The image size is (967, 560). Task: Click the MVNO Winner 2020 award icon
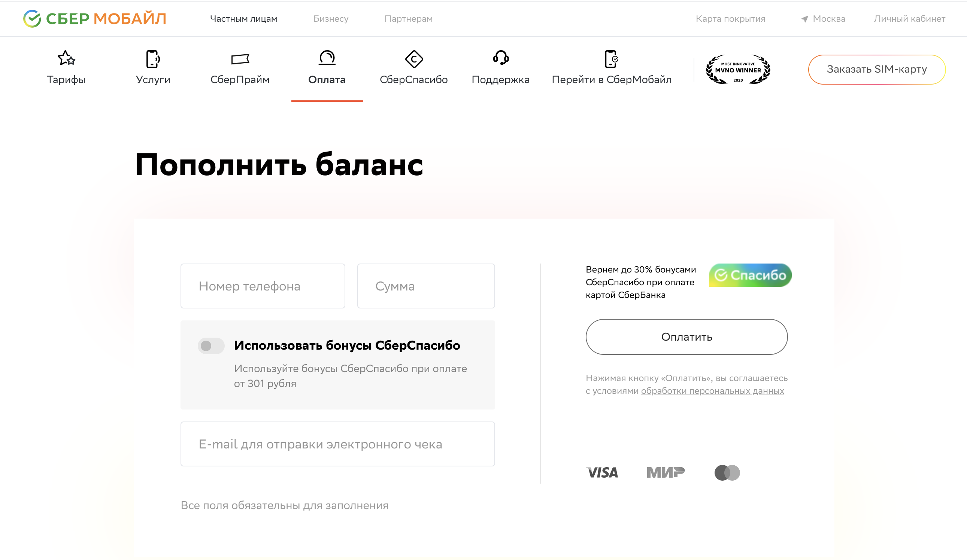(737, 69)
